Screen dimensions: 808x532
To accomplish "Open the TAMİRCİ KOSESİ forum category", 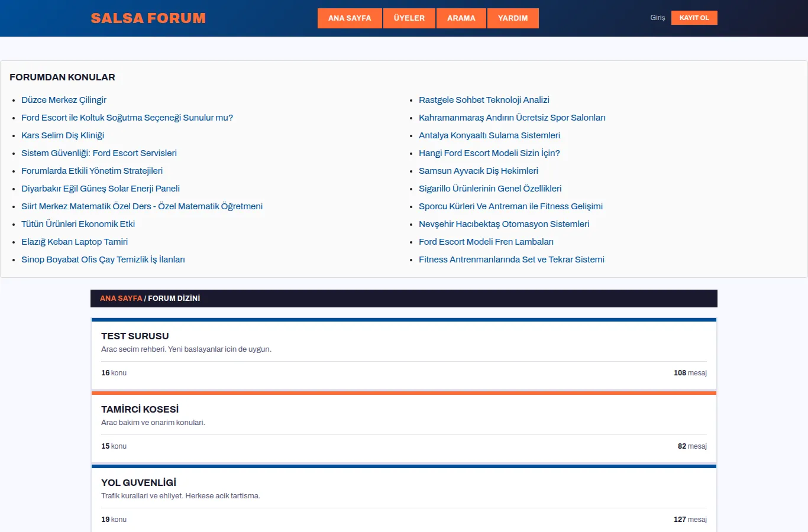I will (140, 409).
